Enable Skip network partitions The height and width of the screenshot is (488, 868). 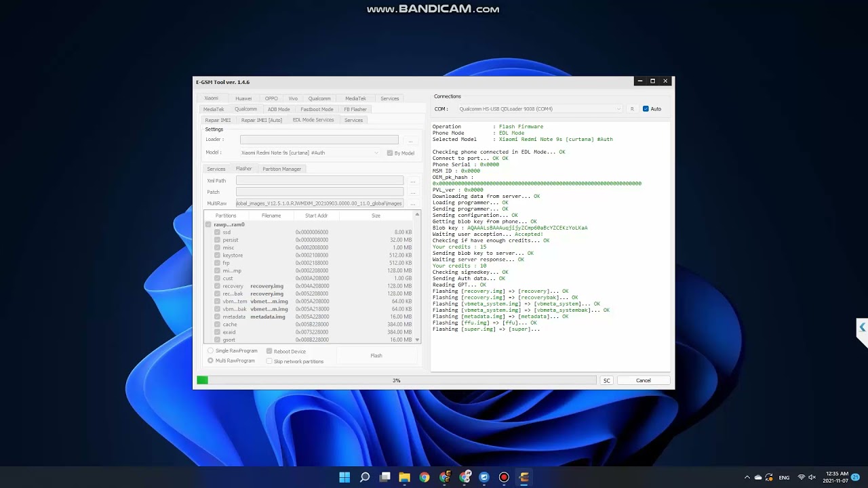point(269,361)
